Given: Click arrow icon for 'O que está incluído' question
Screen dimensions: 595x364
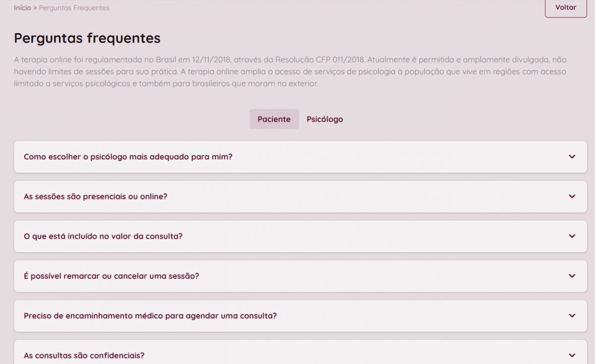Looking at the screenshot, I should pos(572,236).
